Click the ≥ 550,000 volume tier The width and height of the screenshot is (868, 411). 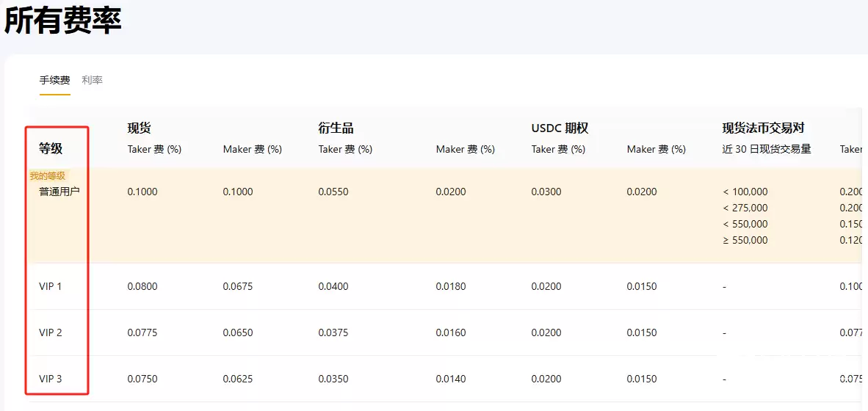745,240
